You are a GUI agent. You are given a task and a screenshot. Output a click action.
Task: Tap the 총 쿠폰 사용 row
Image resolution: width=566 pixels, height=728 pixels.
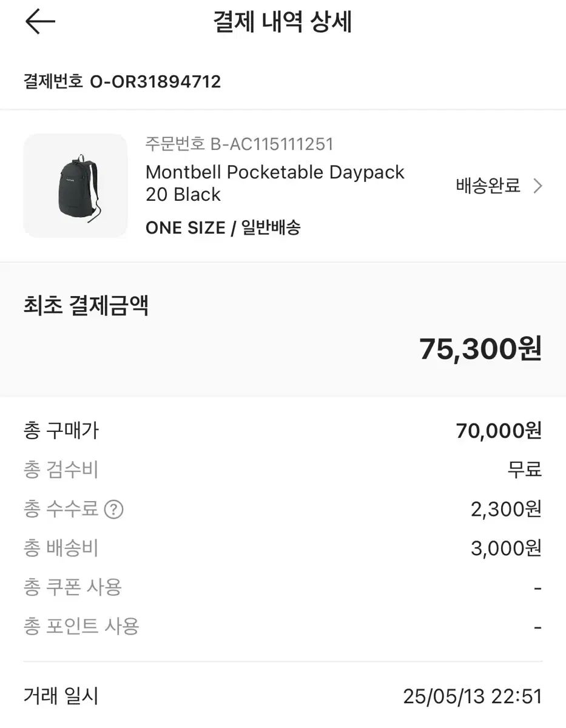click(x=283, y=588)
